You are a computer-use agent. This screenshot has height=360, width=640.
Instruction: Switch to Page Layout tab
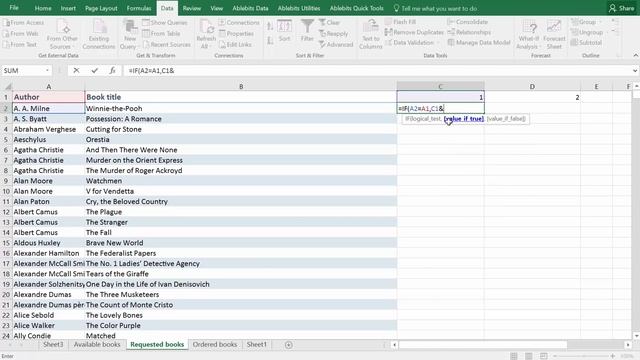pos(101,8)
